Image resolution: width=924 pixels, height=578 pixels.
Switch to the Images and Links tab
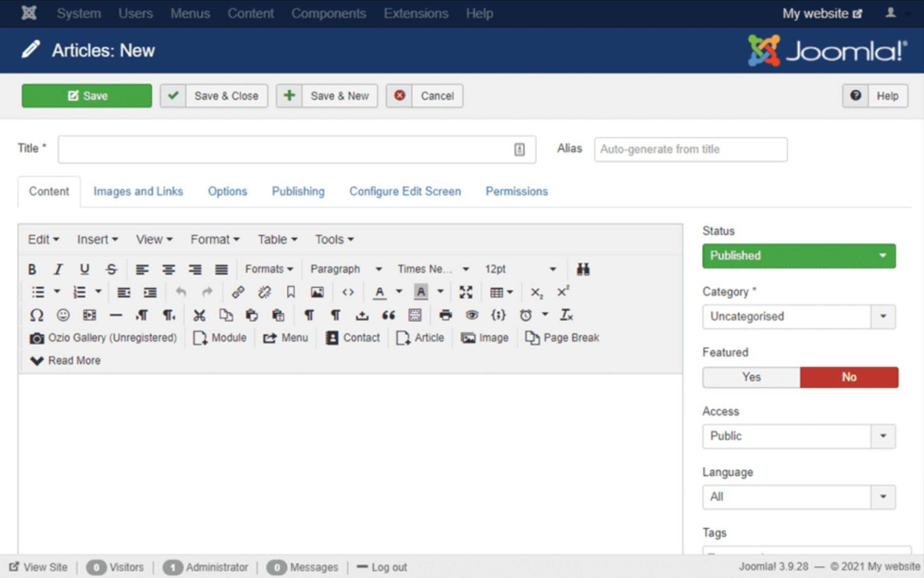pos(138,192)
